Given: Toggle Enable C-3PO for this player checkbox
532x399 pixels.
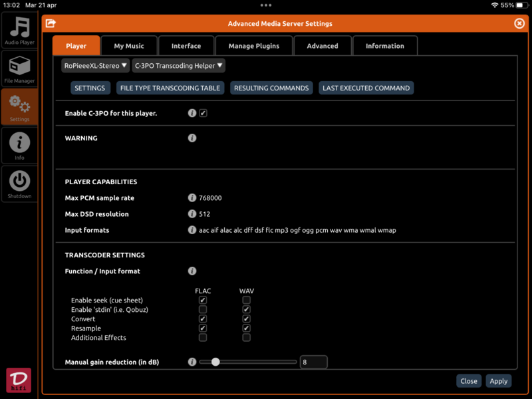Looking at the screenshot, I should click(203, 113).
